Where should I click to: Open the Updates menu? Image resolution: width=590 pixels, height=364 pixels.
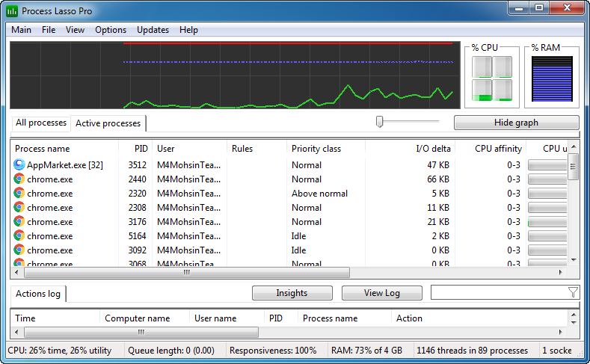153,30
